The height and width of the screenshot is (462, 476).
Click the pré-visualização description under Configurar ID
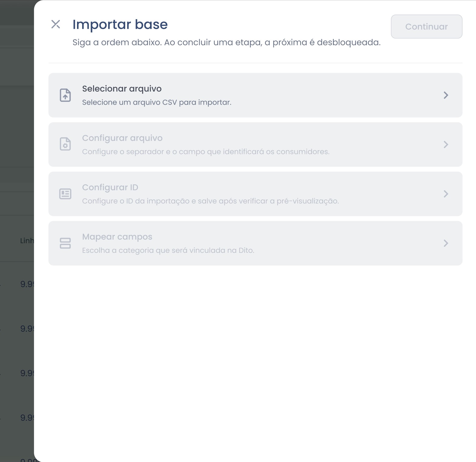point(210,201)
